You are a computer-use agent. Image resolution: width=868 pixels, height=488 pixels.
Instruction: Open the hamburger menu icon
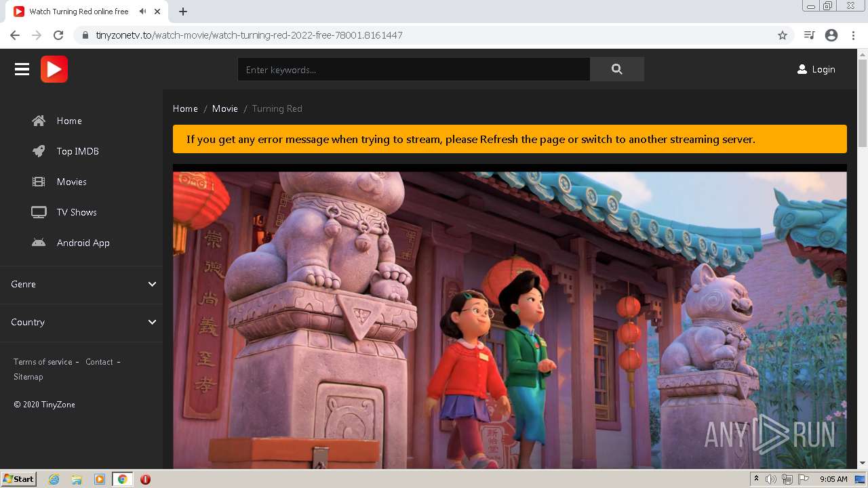coord(22,69)
